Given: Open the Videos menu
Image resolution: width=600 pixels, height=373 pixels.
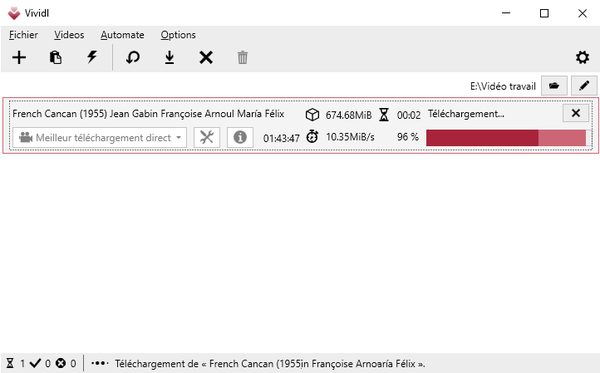Looking at the screenshot, I should point(69,35).
